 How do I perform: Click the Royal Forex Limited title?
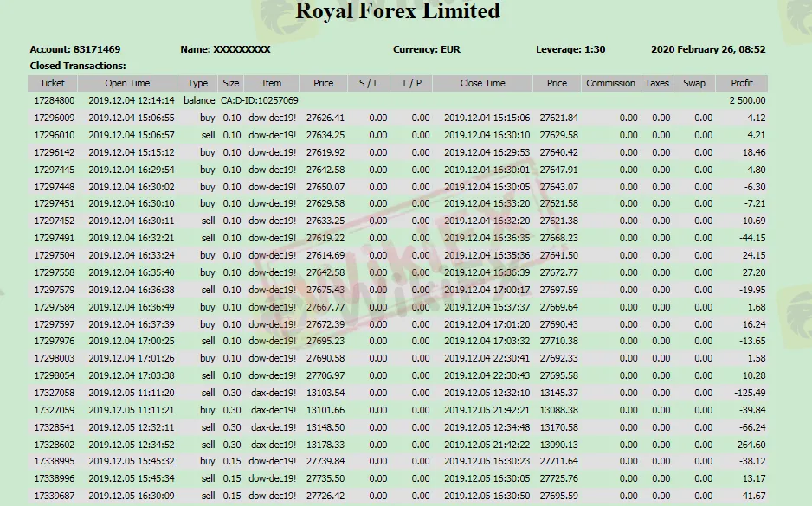tap(397, 11)
